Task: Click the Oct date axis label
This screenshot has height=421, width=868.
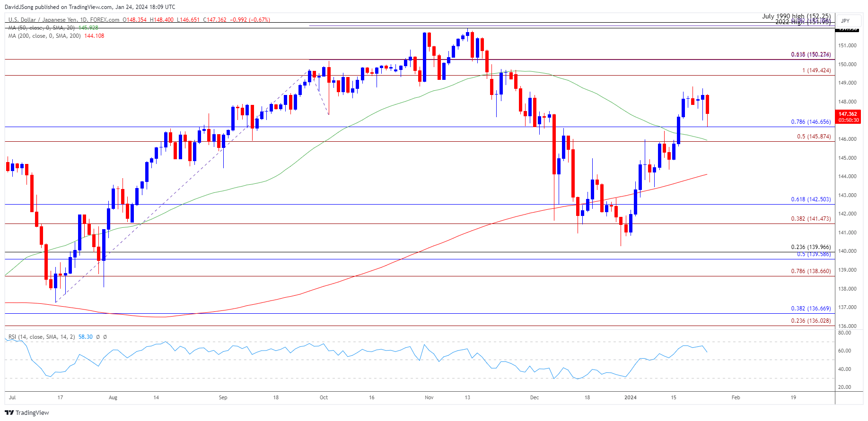Action: 324,397
